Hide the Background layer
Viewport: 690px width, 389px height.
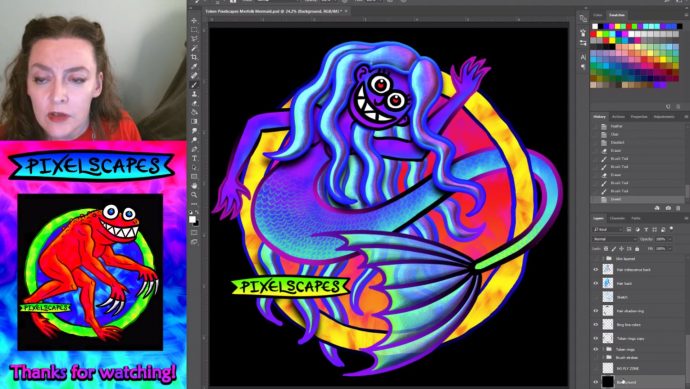596,381
